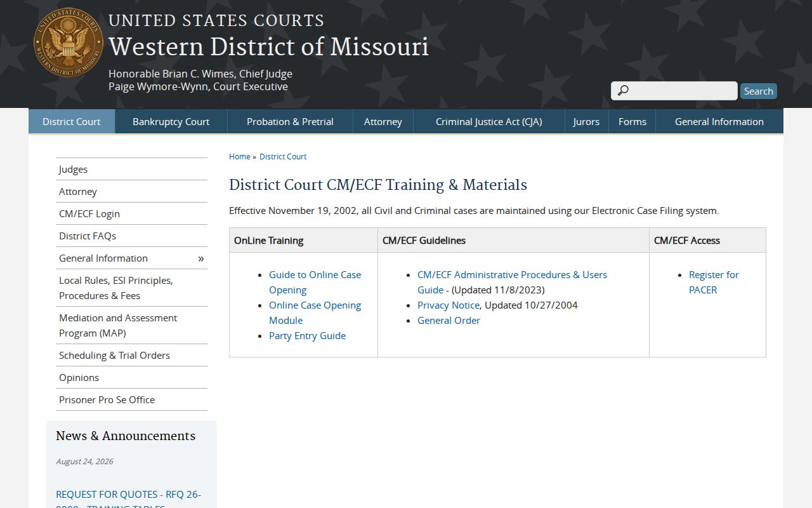812x508 pixels.
Task: Open Local Rules, ESI Principles sidebar link
Action: point(131,288)
